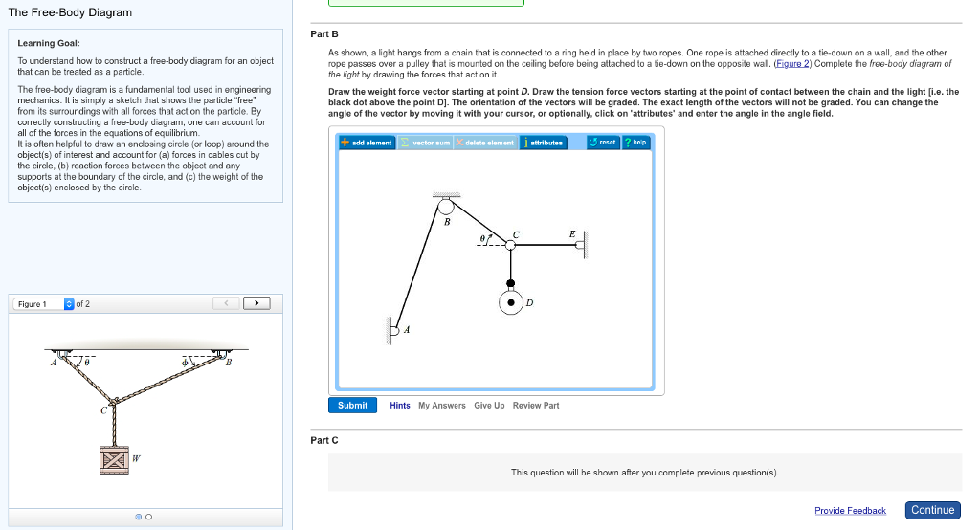
Task: Click the Review Part option
Action: 536,406
